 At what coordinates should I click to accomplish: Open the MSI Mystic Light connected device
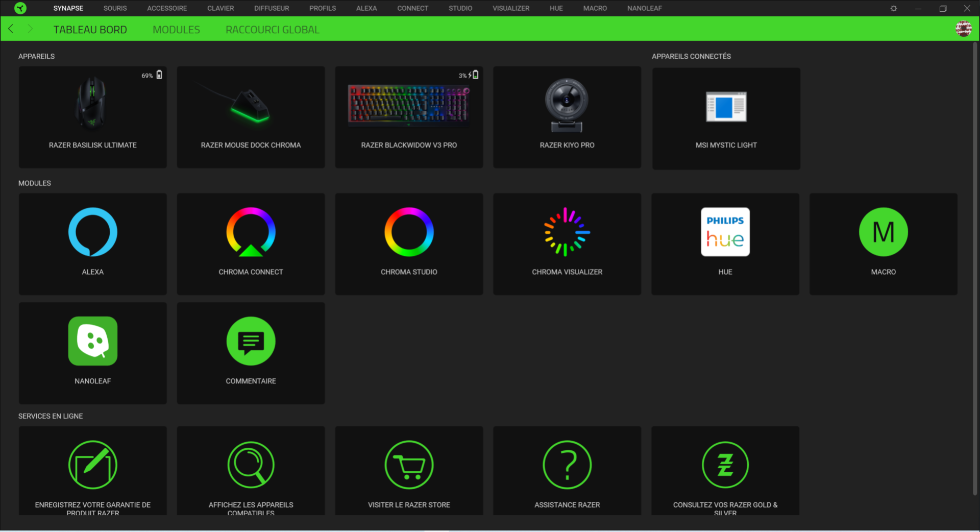pyautogui.click(x=726, y=118)
